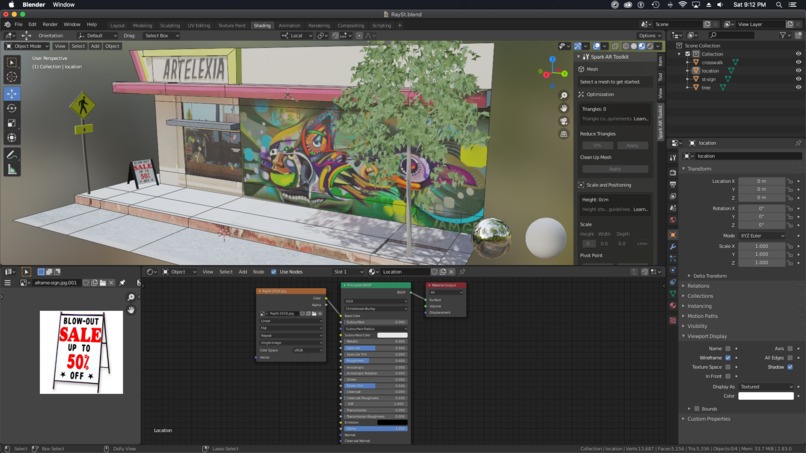Select the Cursor tool in viewport toolbar
Viewport: 806px width, 453px height.
click(11, 77)
